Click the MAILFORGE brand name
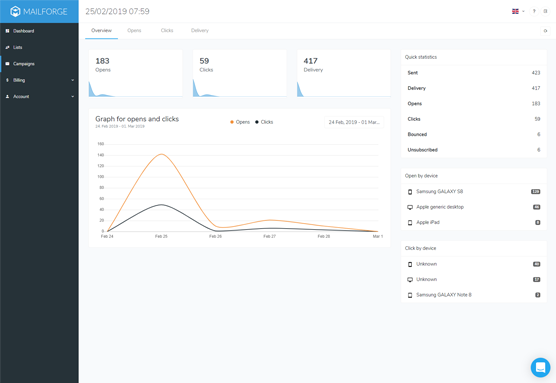This screenshot has width=556, height=383. pyautogui.click(x=45, y=12)
